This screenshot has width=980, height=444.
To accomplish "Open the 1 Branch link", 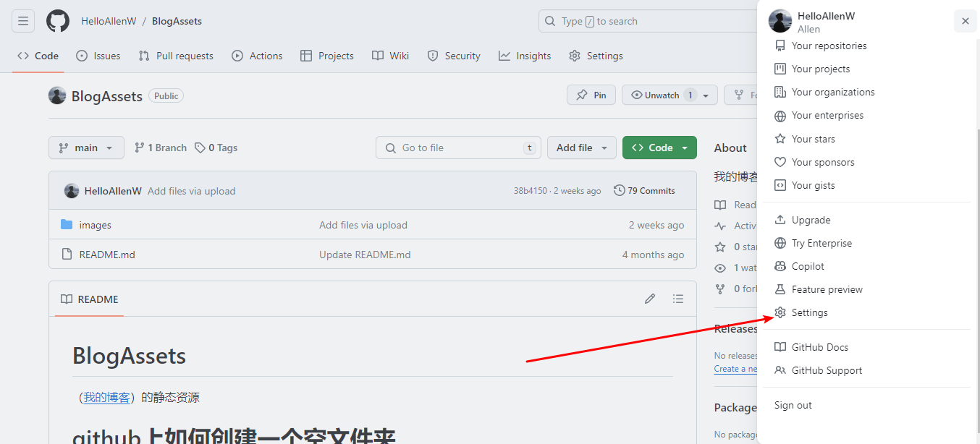I will [161, 148].
